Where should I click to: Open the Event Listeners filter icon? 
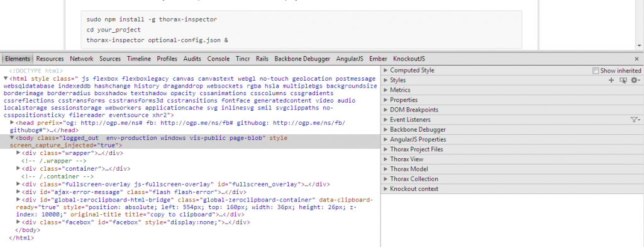(x=635, y=120)
